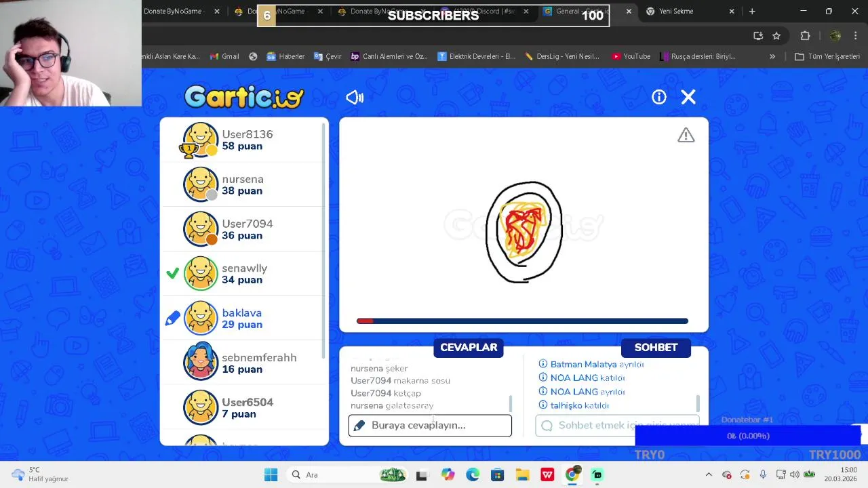Open the Haberler bookmark
868x488 pixels.
(x=285, y=57)
